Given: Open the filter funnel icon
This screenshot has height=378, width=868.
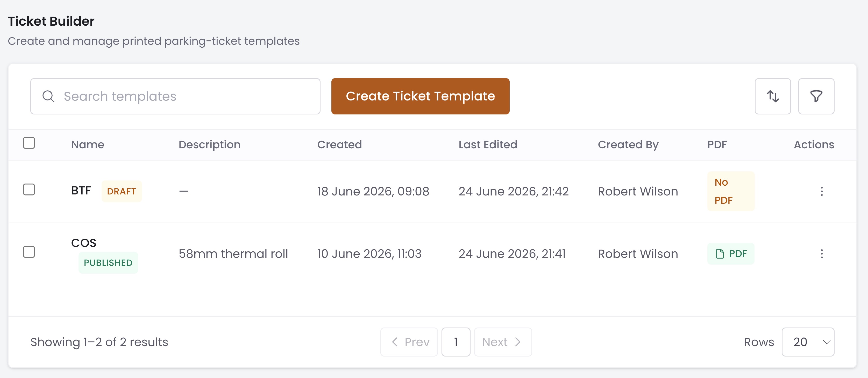Looking at the screenshot, I should click(x=816, y=96).
